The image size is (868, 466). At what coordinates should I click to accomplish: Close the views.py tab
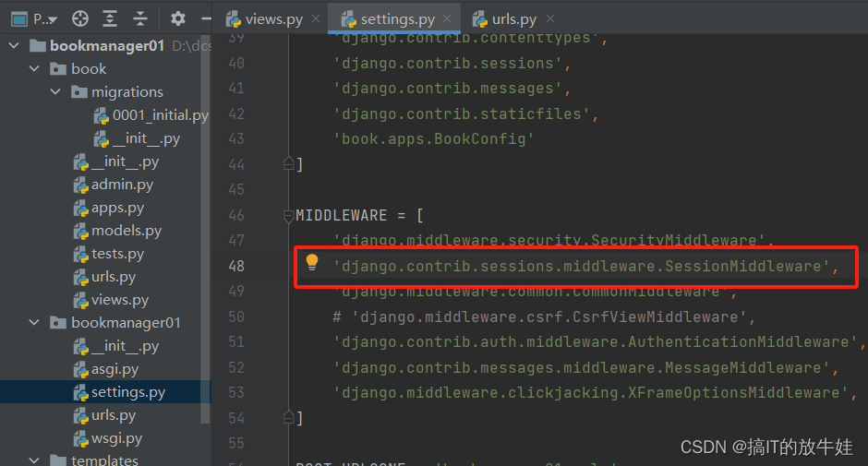316,18
